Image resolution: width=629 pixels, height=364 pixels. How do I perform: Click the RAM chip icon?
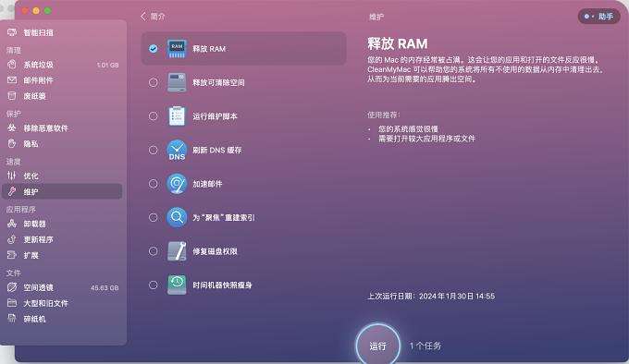pos(177,48)
